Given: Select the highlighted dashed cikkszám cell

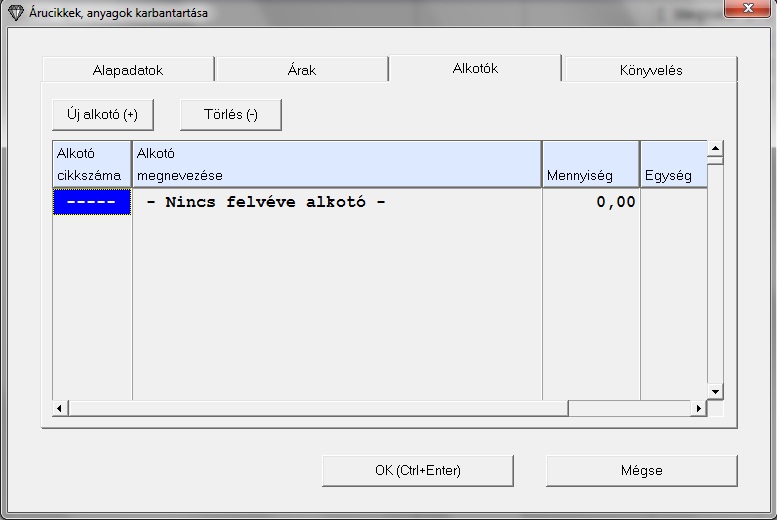Looking at the screenshot, I should 91,202.
